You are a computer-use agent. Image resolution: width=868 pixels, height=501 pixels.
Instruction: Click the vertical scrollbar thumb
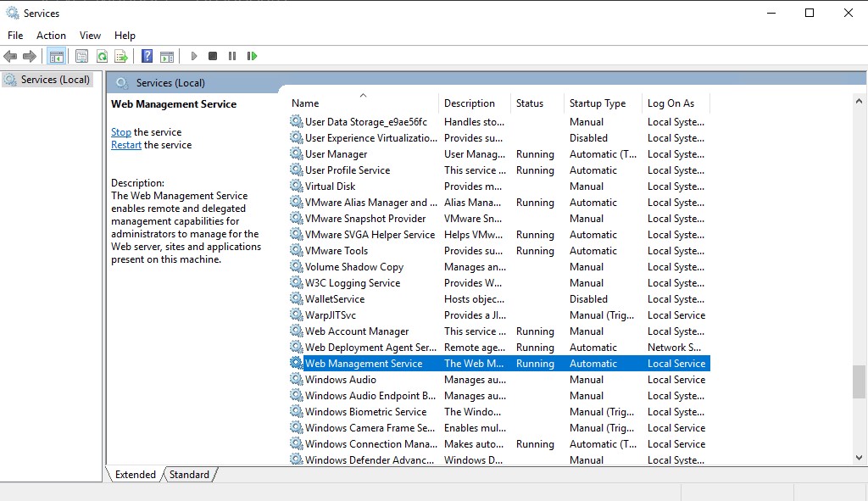pyautogui.click(x=859, y=381)
